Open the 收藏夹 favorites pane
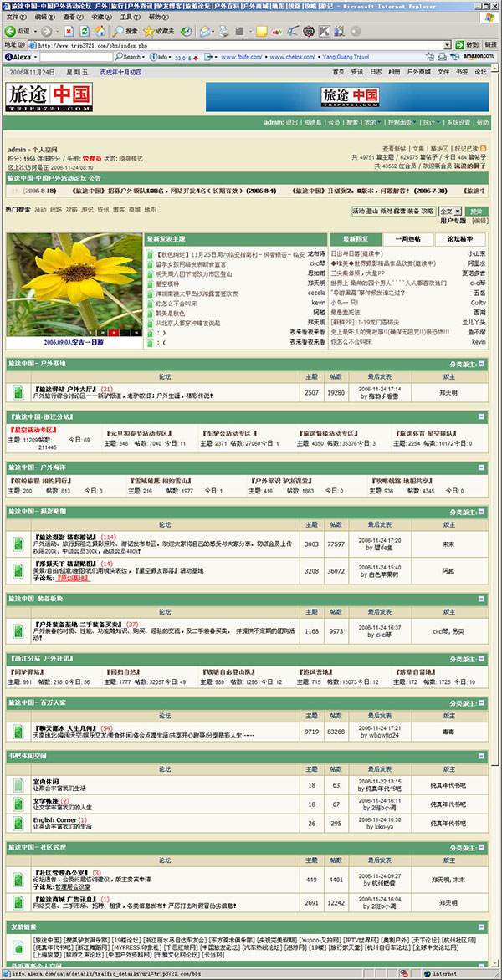The image size is (502, 980). click(159, 31)
